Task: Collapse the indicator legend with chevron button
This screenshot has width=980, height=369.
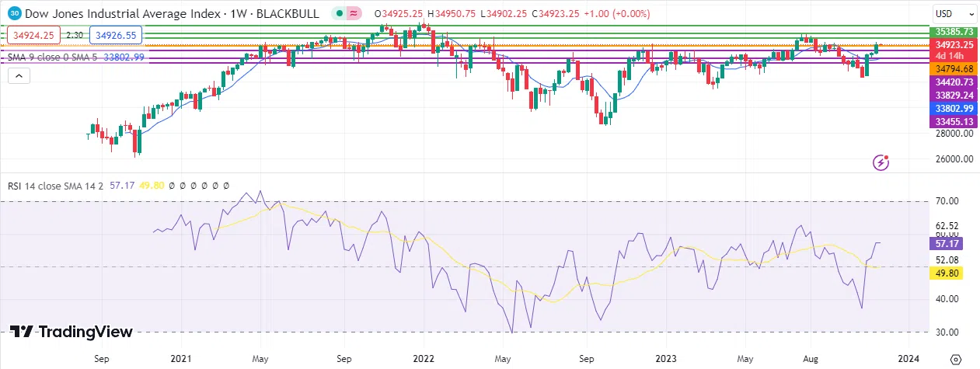Action: point(19,76)
